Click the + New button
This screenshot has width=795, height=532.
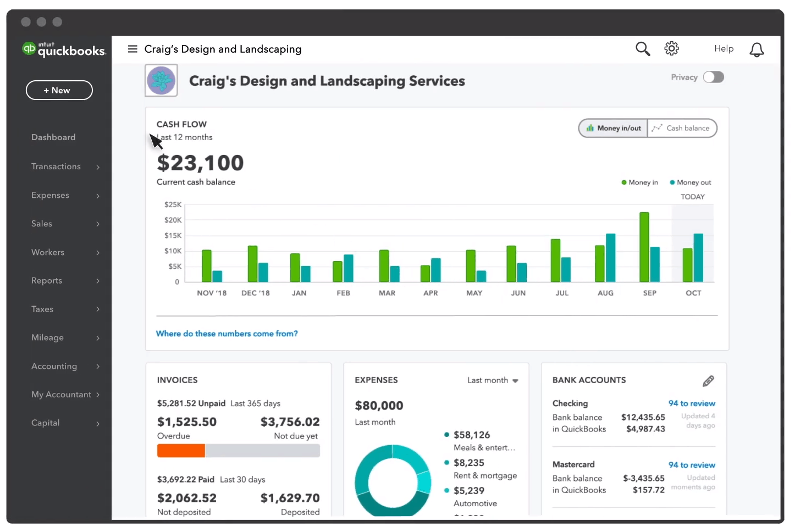click(59, 90)
